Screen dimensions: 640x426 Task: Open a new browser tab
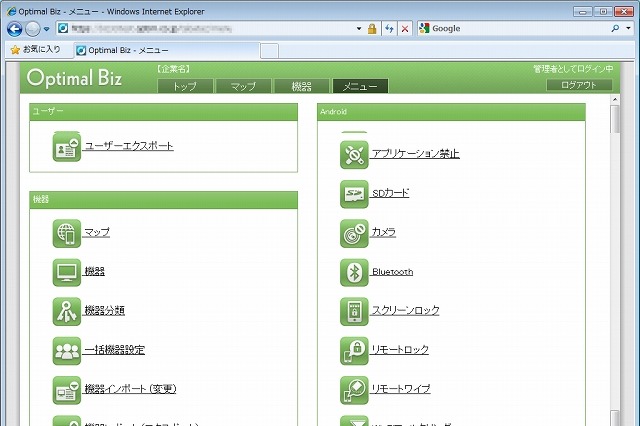point(269,51)
